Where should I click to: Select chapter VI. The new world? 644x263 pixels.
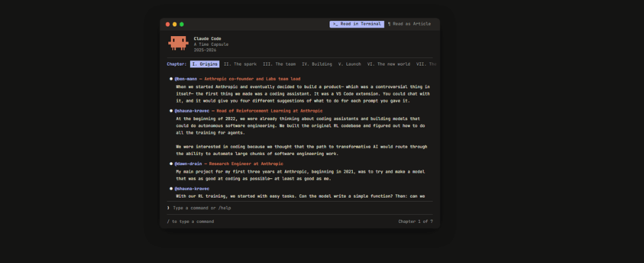388,64
